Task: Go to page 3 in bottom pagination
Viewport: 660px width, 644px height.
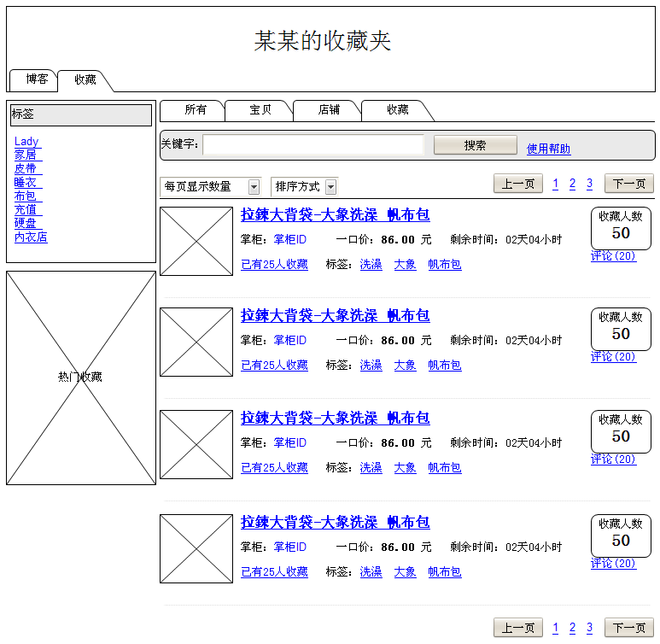Action: 589,628
